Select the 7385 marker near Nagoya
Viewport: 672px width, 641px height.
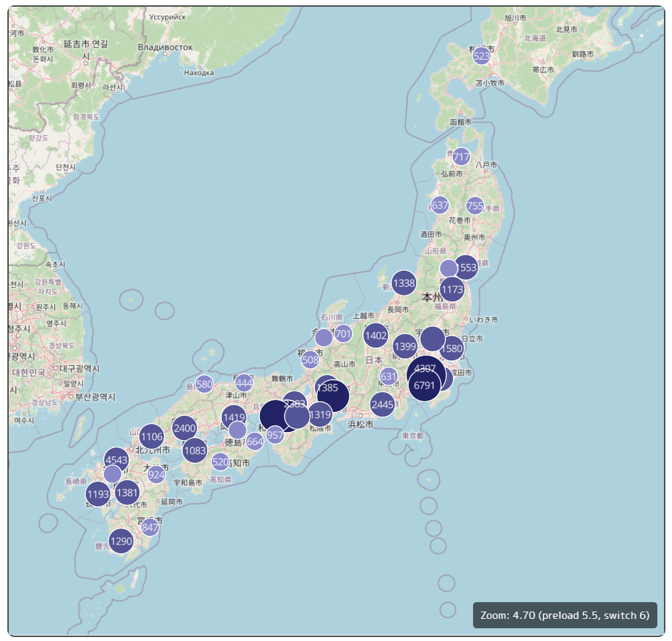coord(328,386)
